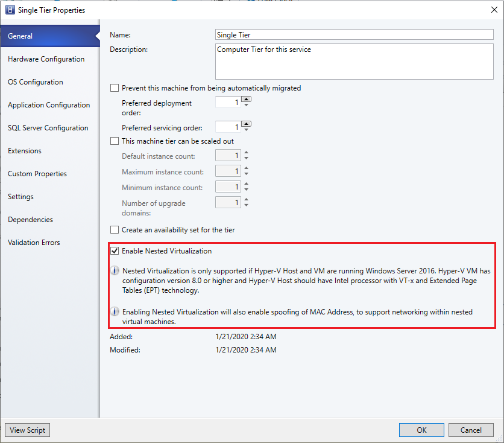Screen dimensions: 504x443
Task: Click the Single Tier Properties title bar icon
Action: pos(10,10)
